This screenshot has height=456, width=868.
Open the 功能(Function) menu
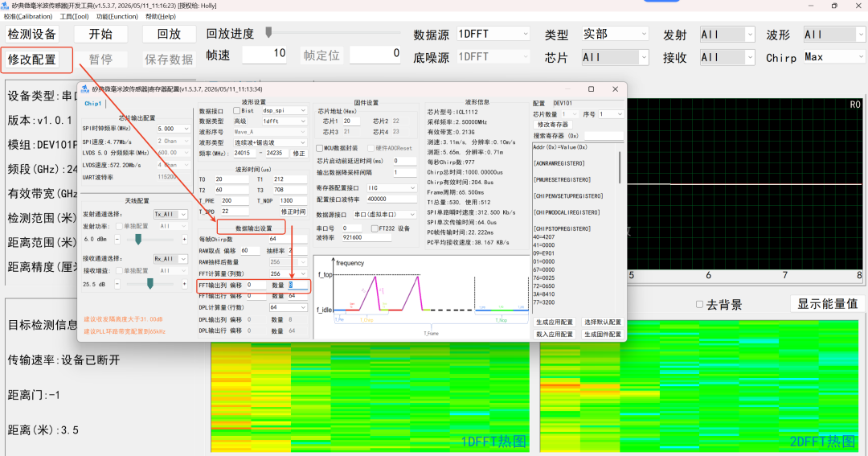(117, 17)
